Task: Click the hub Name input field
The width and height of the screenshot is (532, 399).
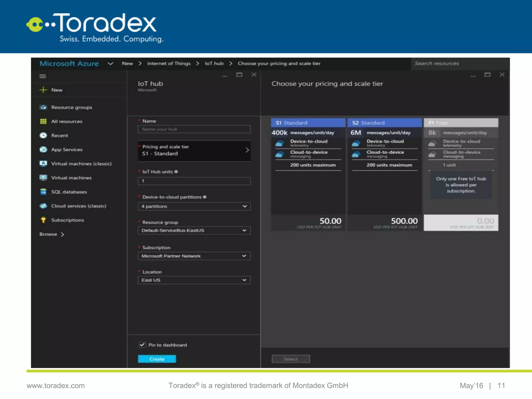Action: tap(194, 129)
